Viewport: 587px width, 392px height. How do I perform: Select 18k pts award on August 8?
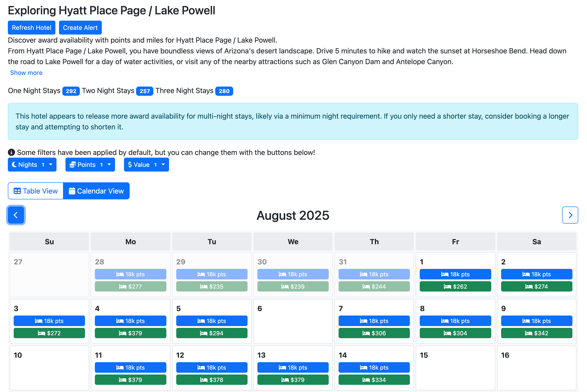pos(455,321)
